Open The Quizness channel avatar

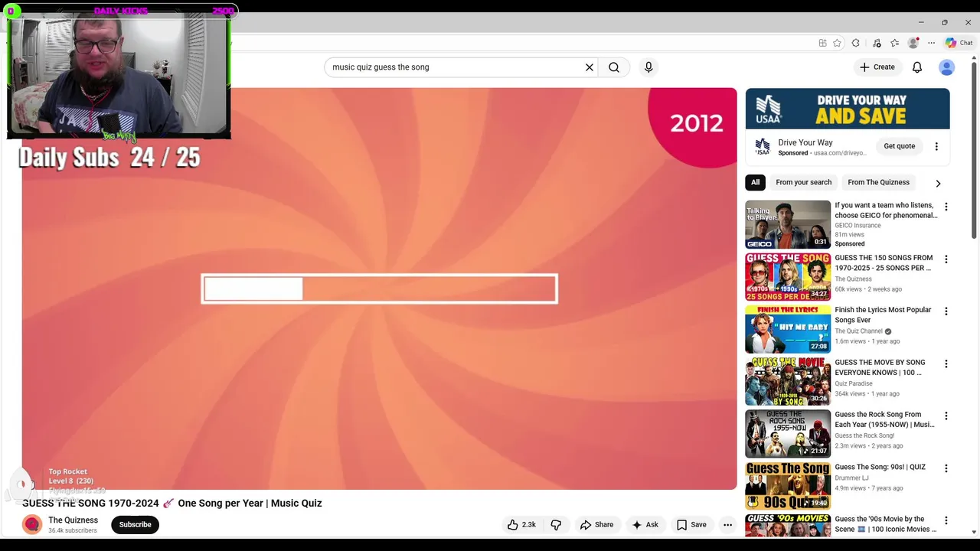coord(32,524)
